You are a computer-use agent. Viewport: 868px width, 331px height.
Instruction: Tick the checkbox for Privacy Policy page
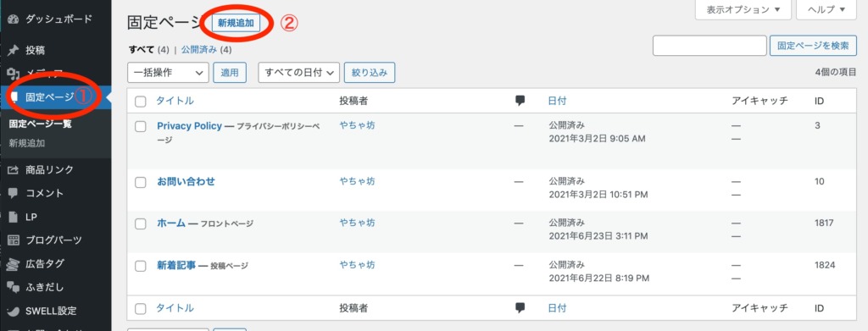click(x=141, y=126)
